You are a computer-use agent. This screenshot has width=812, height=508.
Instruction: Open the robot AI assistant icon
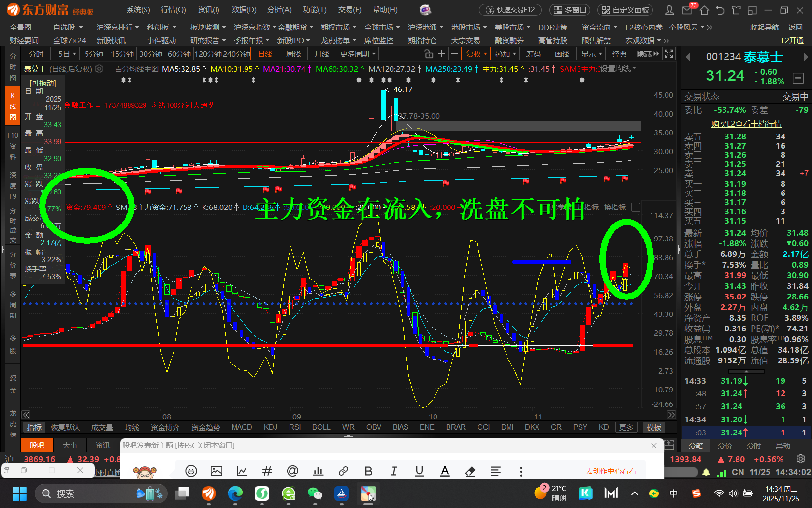[425, 10]
